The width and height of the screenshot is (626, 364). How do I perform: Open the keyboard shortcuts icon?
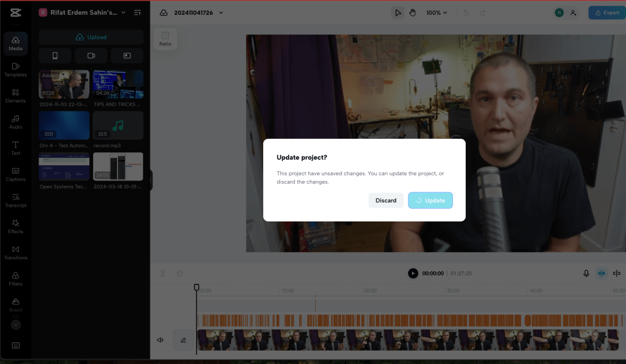tap(15, 345)
